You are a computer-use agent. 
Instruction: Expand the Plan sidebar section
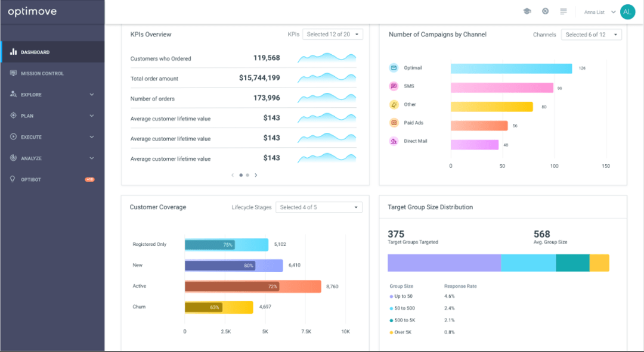coord(92,116)
